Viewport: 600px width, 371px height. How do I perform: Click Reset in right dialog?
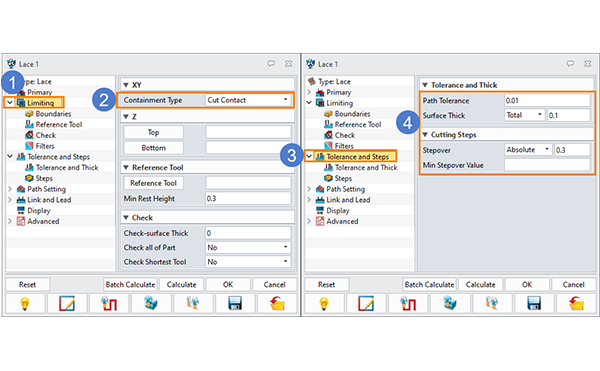click(326, 285)
